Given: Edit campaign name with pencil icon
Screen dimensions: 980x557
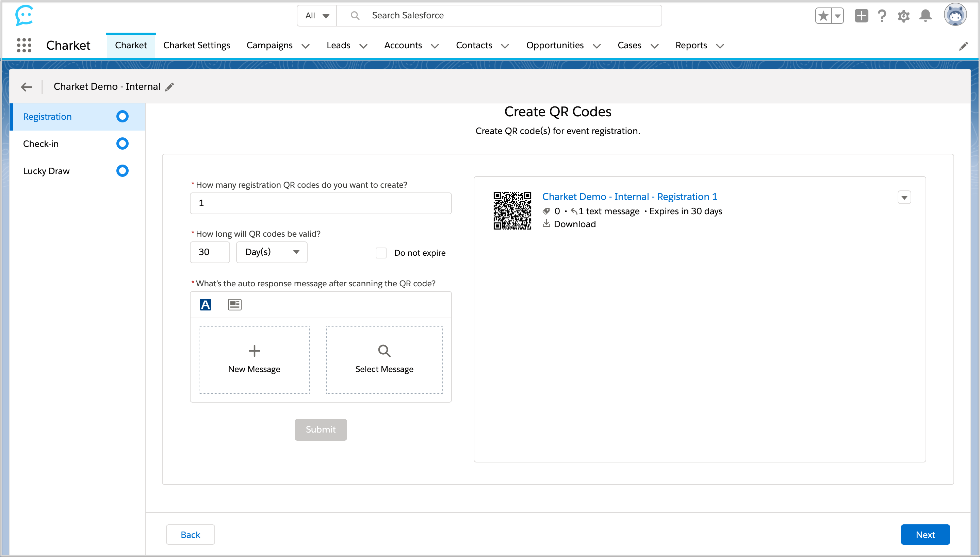Looking at the screenshot, I should point(169,87).
